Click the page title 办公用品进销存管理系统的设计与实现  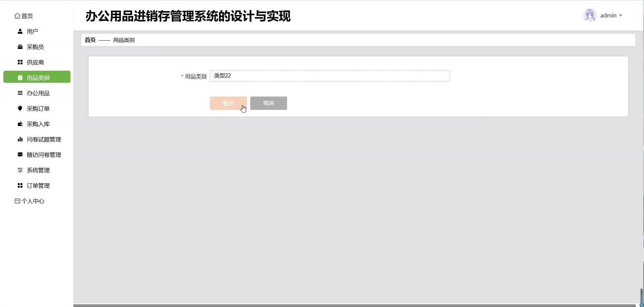188,16
